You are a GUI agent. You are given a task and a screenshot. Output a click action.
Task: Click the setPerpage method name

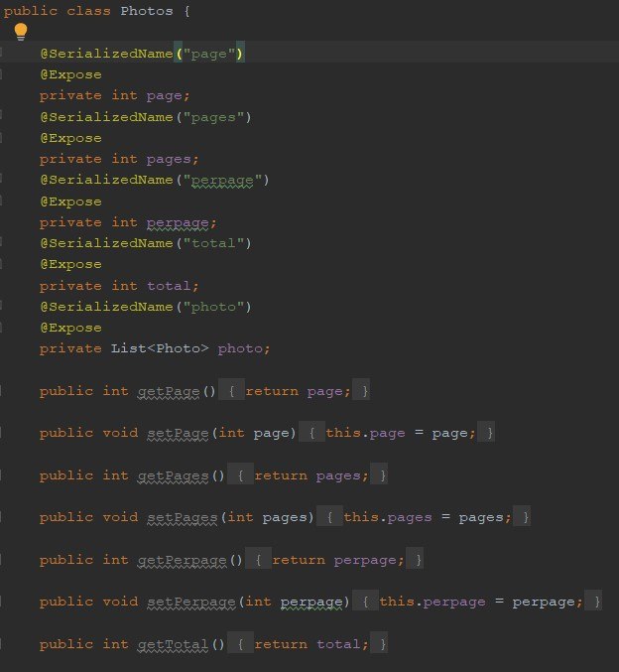pyautogui.click(x=191, y=602)
